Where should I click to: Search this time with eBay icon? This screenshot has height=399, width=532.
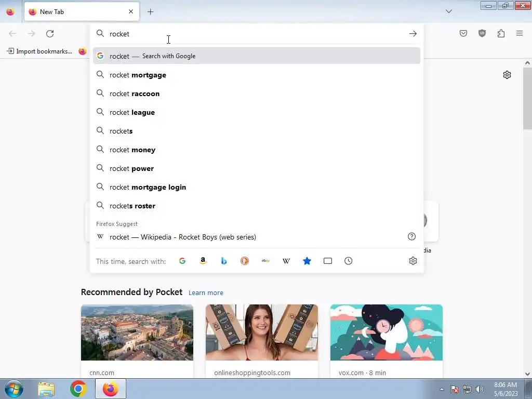(265, 261)
